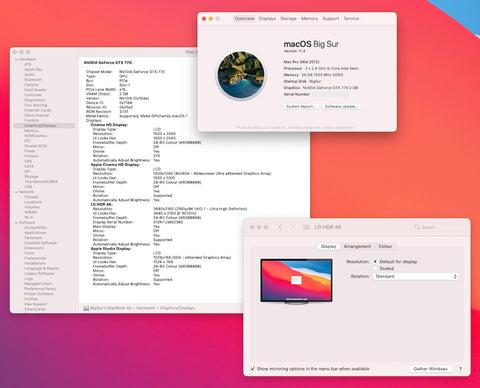
Task: Click the forward arrow in display preferences
Action: (293, 227)
